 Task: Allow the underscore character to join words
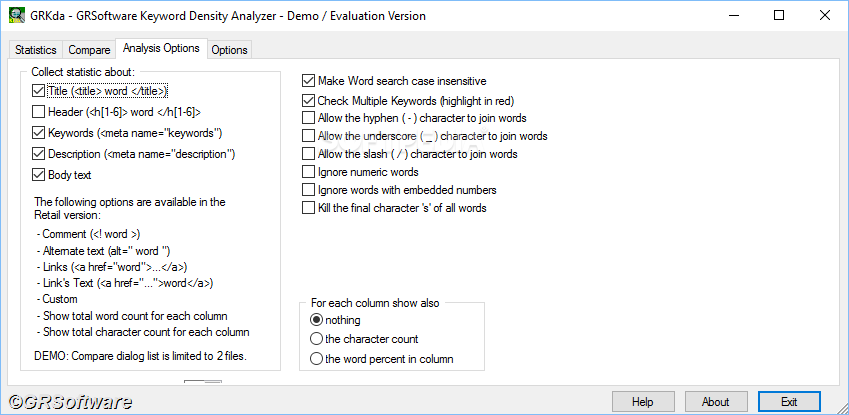point(308,136)
